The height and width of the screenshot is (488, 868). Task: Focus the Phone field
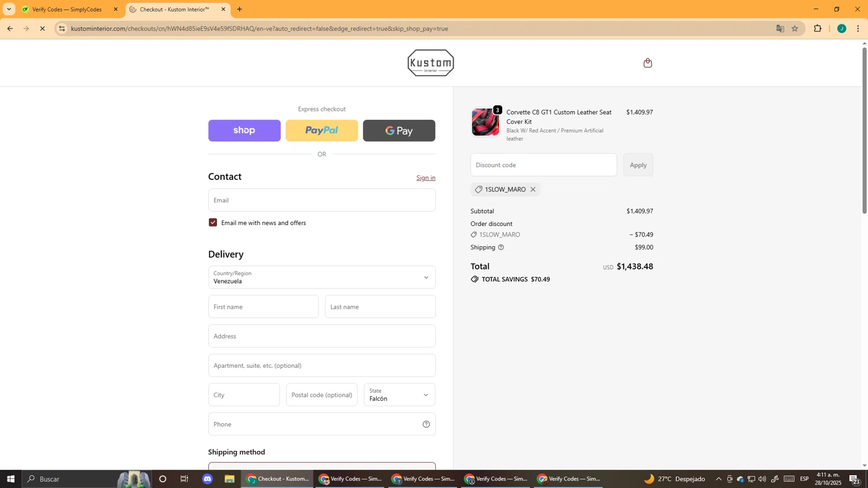point(322,424)
